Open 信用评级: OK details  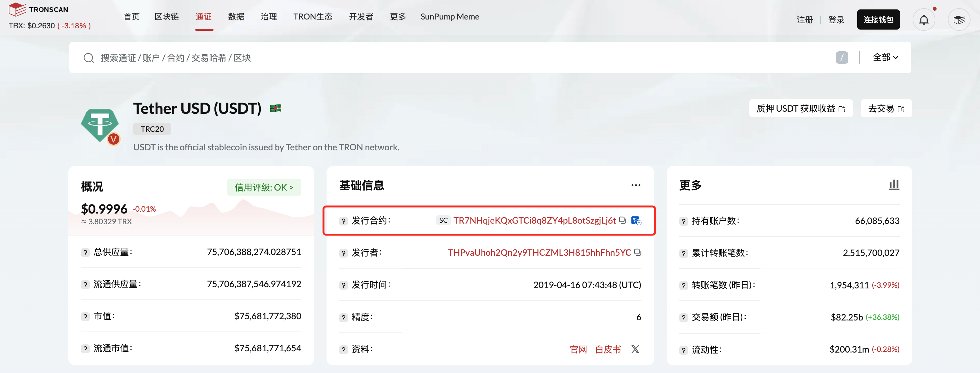point(264,187)
